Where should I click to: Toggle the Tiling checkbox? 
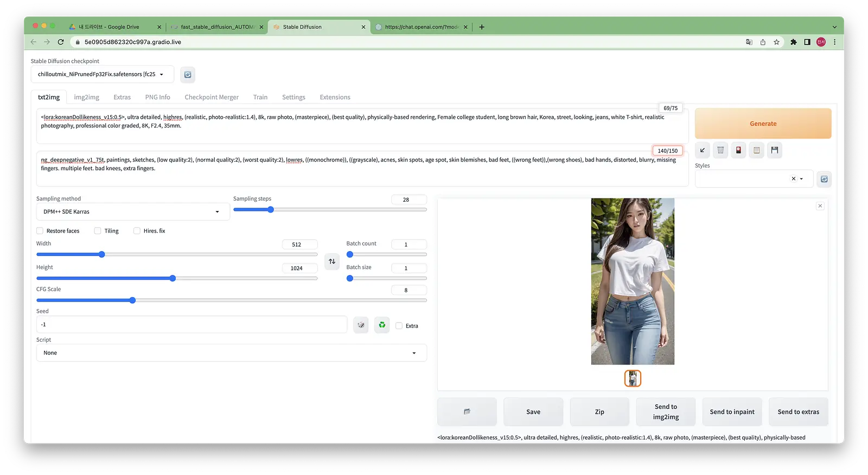pos(98,230)
